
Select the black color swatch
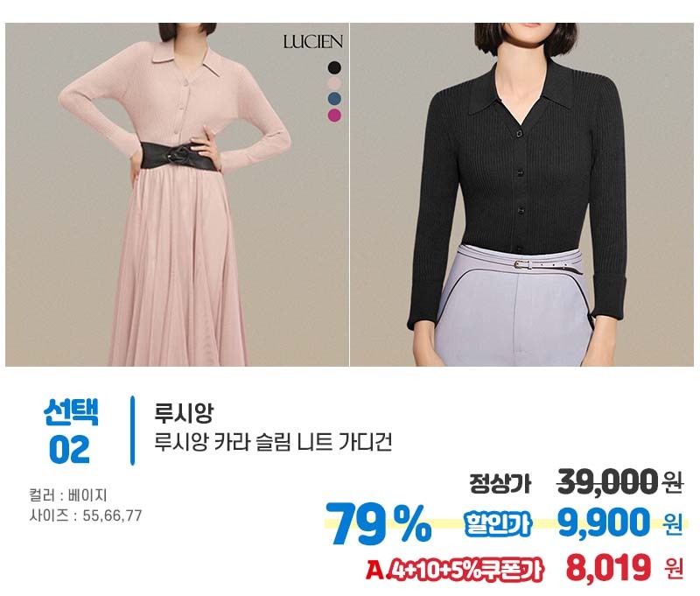334,68
